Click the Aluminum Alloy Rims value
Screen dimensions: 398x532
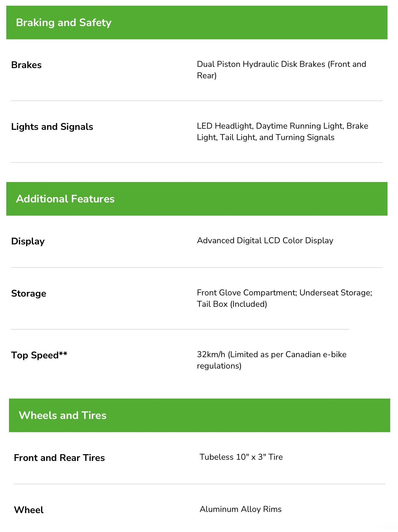240,510
